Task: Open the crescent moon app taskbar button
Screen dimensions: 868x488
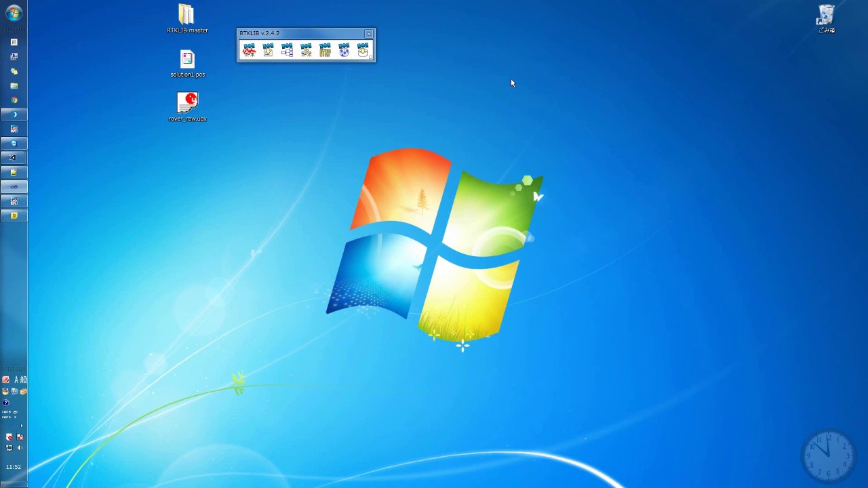Action: pyautogui.click(x=14, y=115)
